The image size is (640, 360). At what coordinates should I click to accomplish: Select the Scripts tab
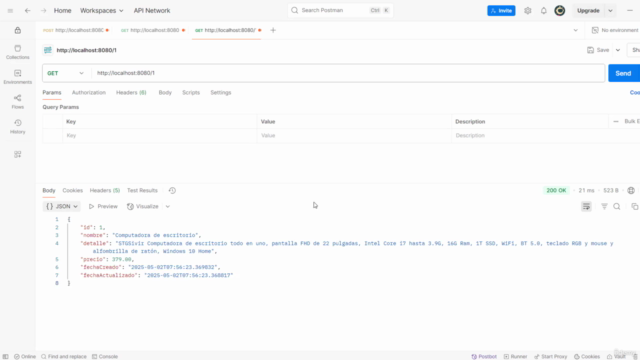coord(191,93)
